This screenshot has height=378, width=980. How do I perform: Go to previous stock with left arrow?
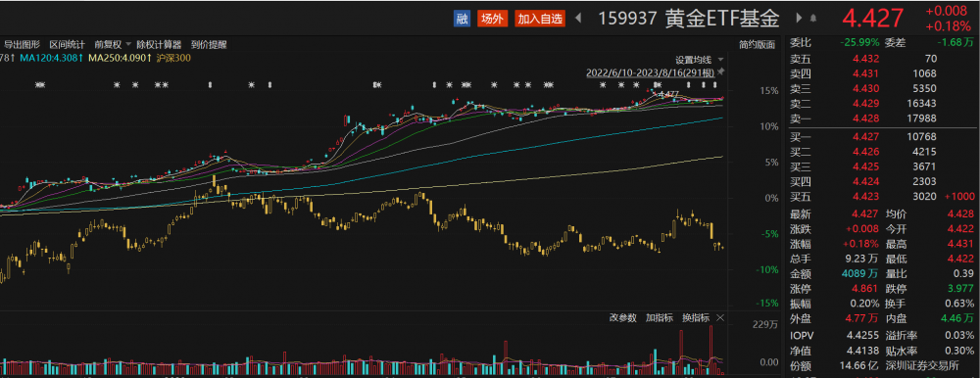click(x=578, y=19)
